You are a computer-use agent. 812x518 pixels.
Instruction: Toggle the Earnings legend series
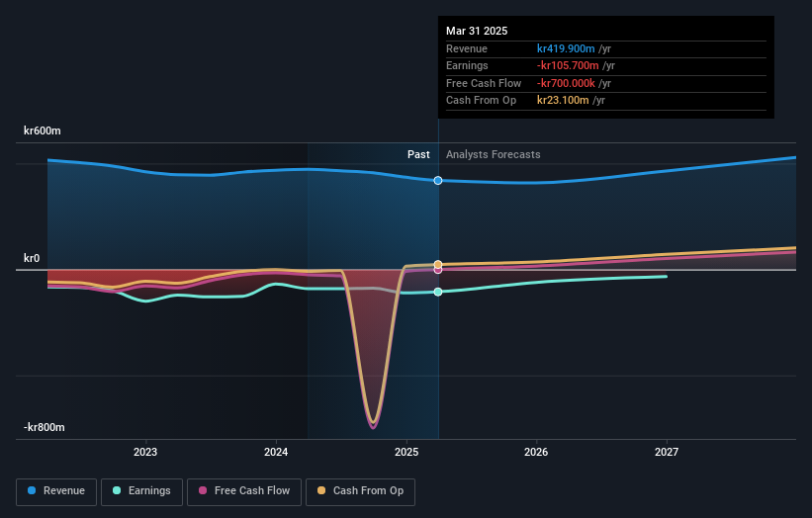click(x=141, y=491)
